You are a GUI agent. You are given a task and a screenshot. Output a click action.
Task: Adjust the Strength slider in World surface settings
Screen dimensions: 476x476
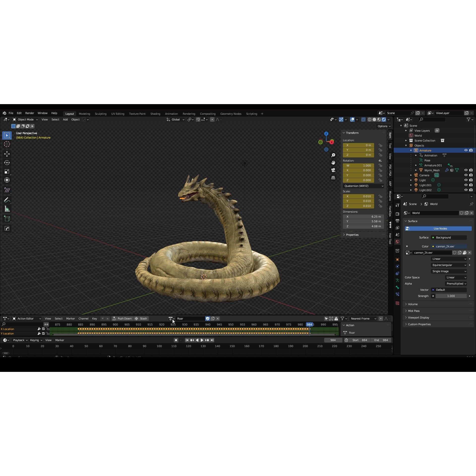coord(451,296)
